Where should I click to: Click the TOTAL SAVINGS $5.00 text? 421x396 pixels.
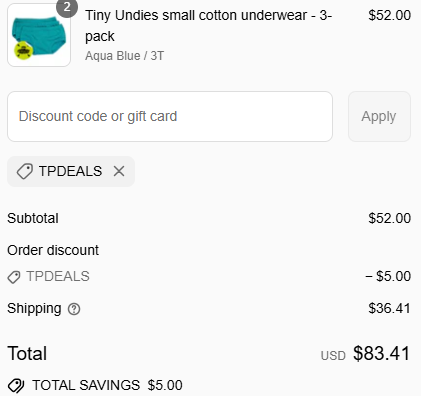coord(107,385)
